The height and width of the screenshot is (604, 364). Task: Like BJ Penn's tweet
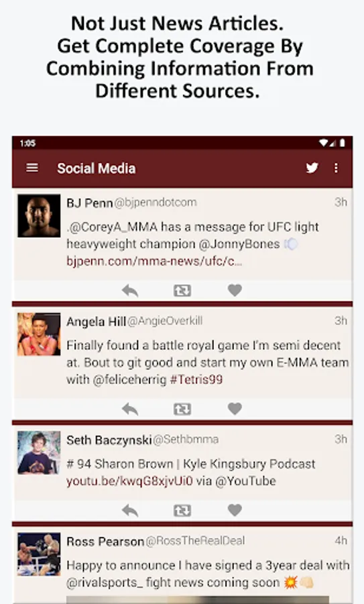pyautogui.click(x=235, y=290)
